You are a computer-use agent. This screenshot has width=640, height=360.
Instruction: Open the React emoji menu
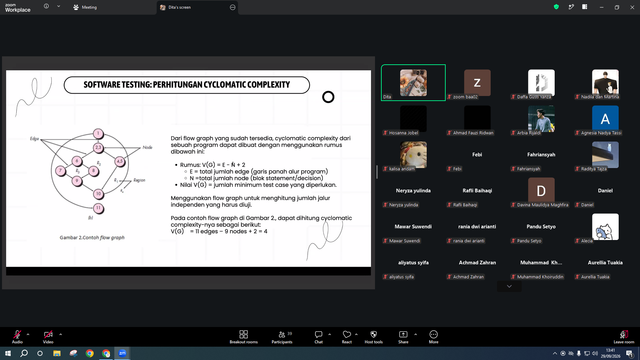(x=347, y=337)
